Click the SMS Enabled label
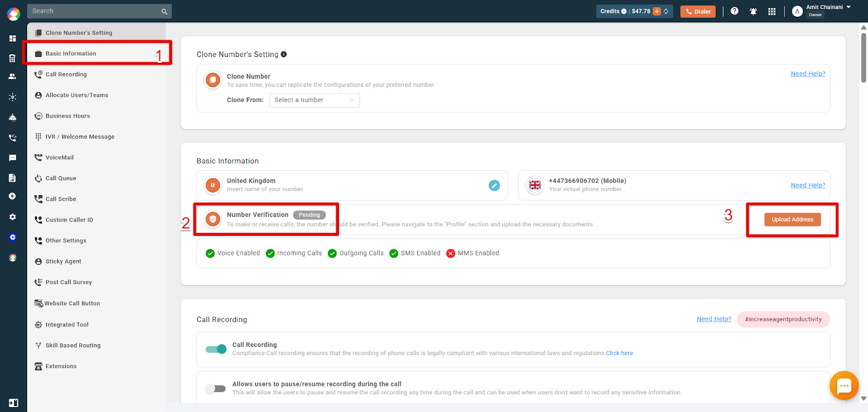Image resolution: width=868 pixels, height=412 pixels. click(420, 253)
